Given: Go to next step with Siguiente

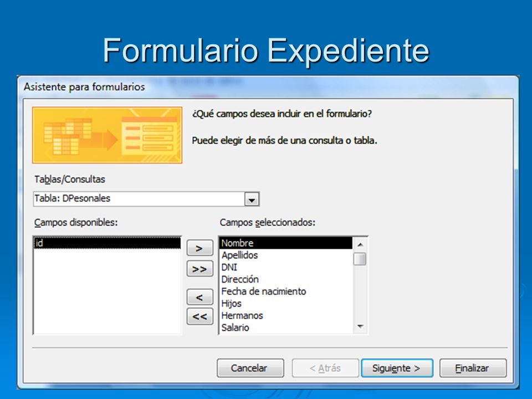Looking at the screenshot, I should [397, 368].
